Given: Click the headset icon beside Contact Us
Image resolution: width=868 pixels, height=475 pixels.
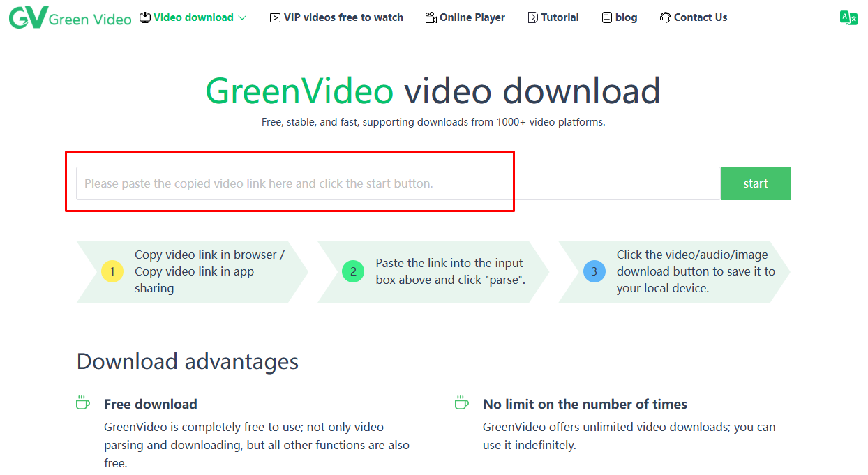Looking at the screenshot, I should point(666,17).
